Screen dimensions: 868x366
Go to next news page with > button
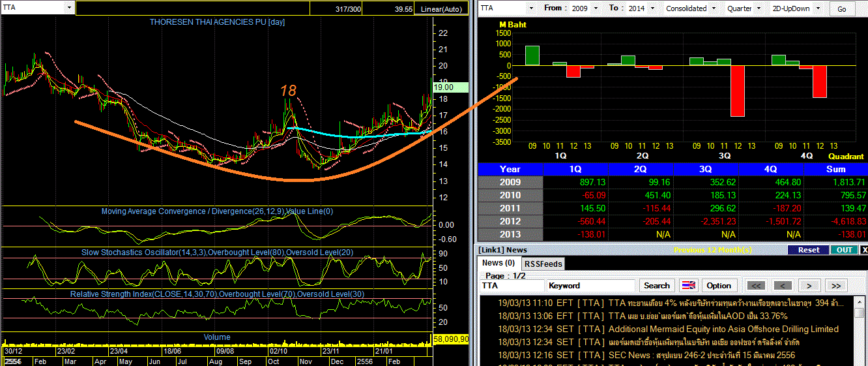(809, 286)
